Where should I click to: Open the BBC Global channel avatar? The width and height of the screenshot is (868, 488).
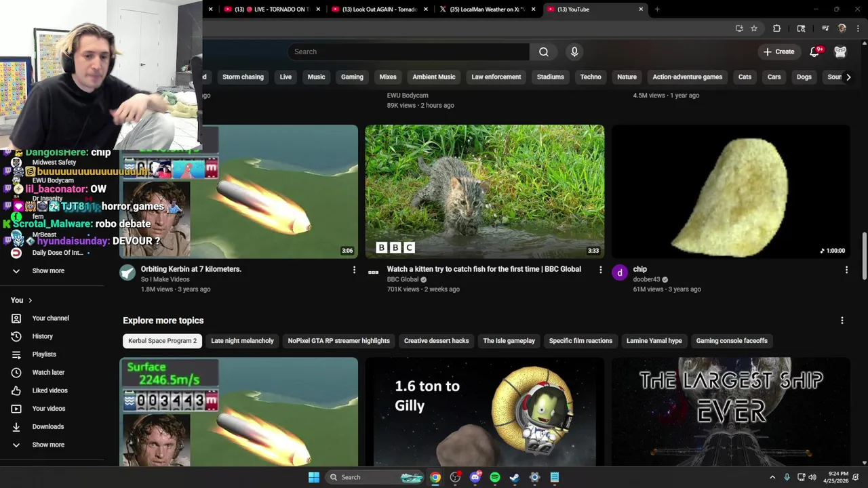373,272
